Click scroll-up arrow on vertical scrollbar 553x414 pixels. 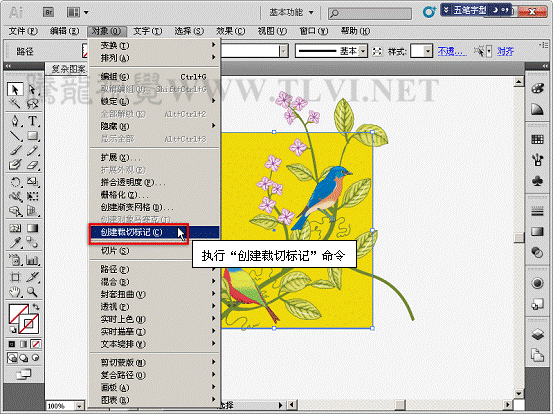pyautogui.click(x=519, y=82)
